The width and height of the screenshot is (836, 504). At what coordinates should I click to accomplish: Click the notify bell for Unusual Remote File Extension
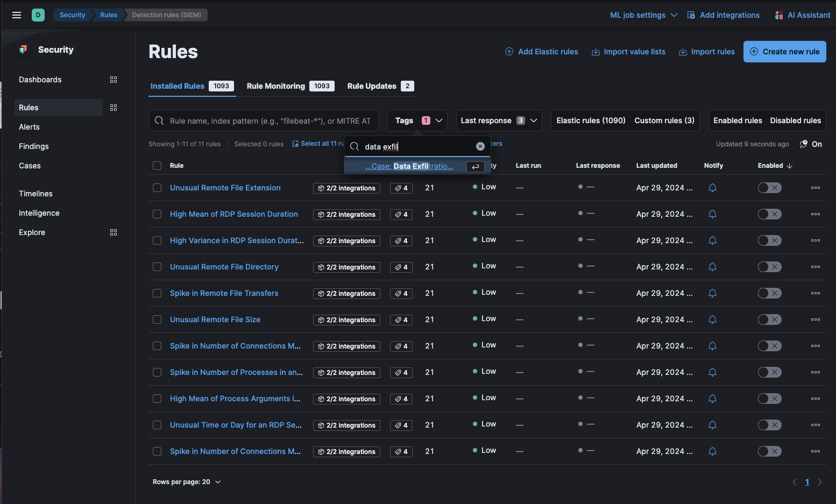(x=712, y=188)
